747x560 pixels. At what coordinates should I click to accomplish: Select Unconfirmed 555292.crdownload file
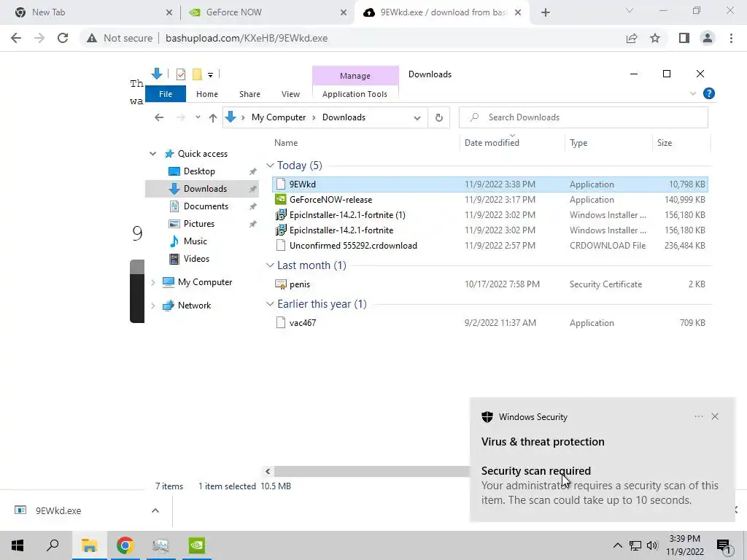(x=489, y=246)
